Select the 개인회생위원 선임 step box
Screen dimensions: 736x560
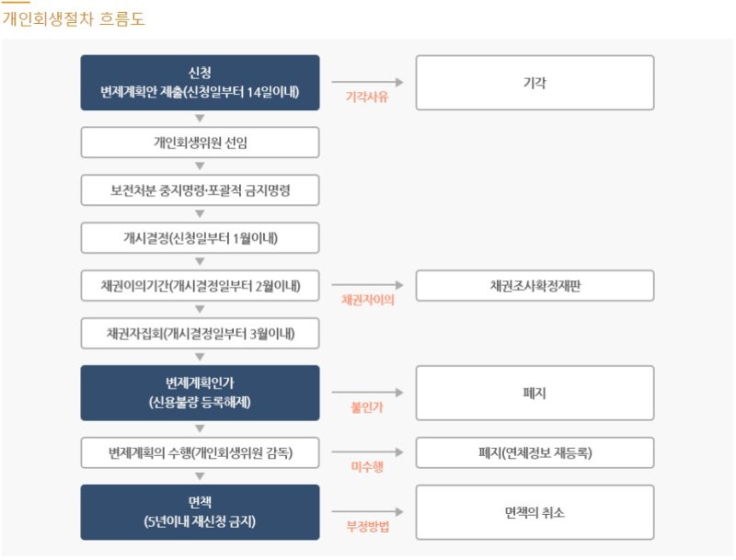click(x=200, y=143)
